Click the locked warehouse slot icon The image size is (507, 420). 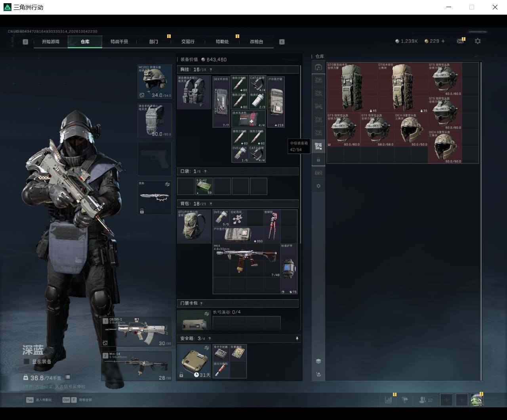click(318, 160)
